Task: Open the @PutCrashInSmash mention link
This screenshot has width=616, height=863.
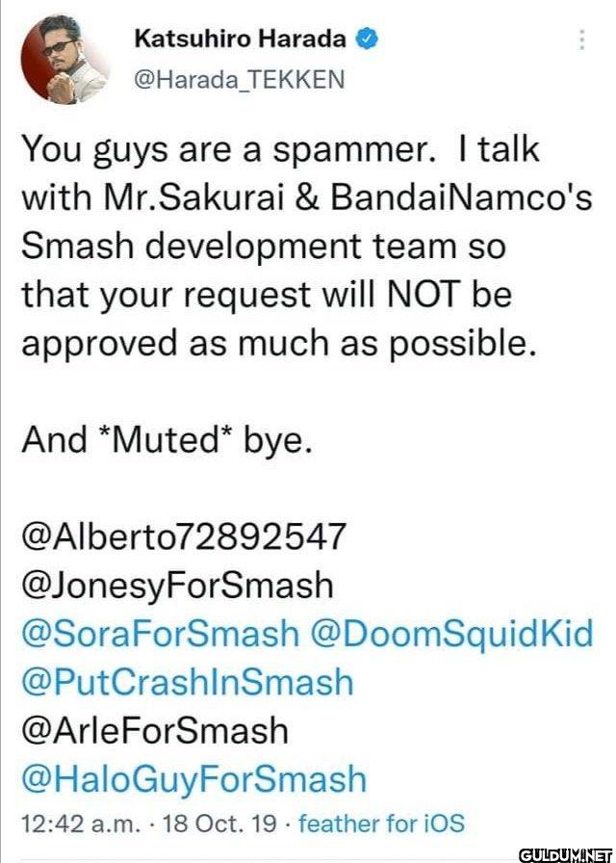Action: pyautogui.click(x=187, y=683)
